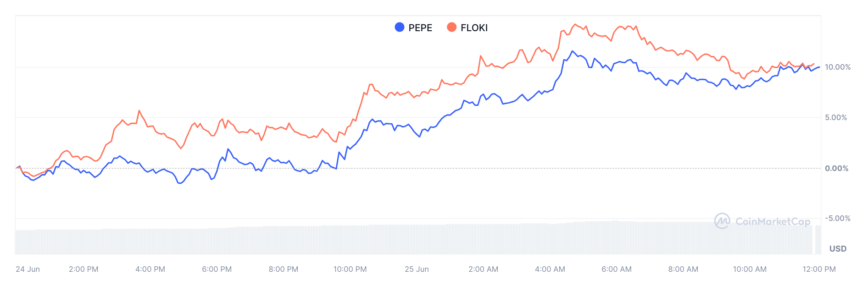
Task: Click the 6:00 AM time label
Action: click(616, 269)
